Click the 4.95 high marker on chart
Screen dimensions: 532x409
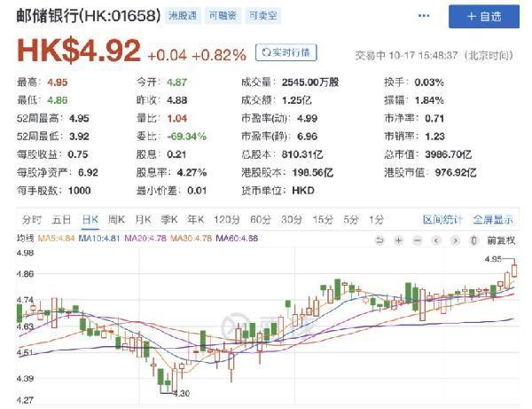point(493,259)
